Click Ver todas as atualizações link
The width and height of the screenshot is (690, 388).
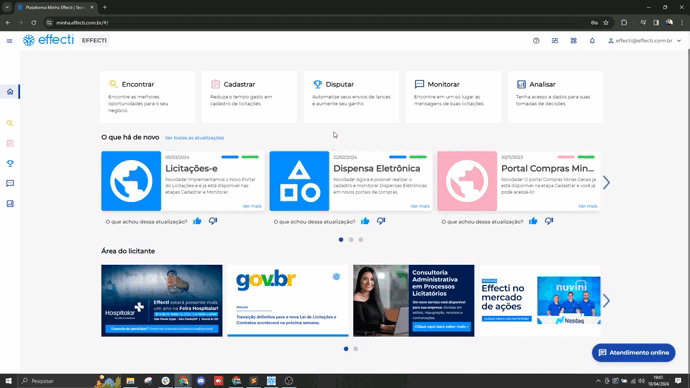tap(195, 138)
